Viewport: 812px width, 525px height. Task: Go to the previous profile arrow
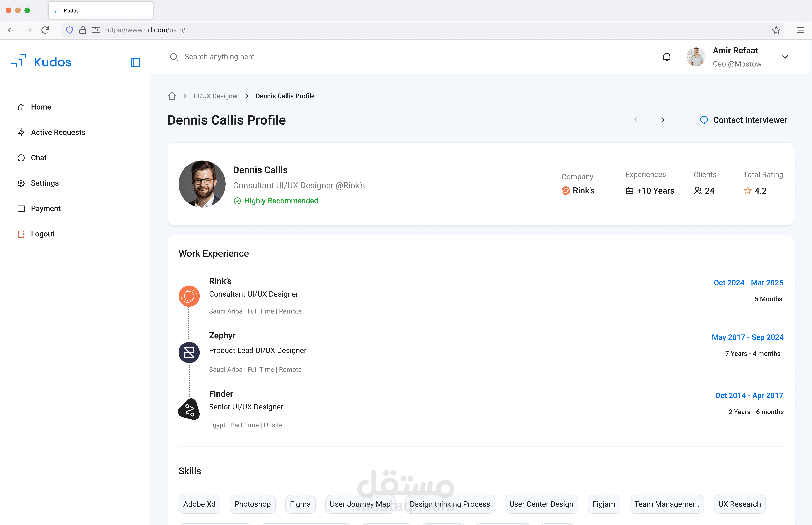coord(636,120)
